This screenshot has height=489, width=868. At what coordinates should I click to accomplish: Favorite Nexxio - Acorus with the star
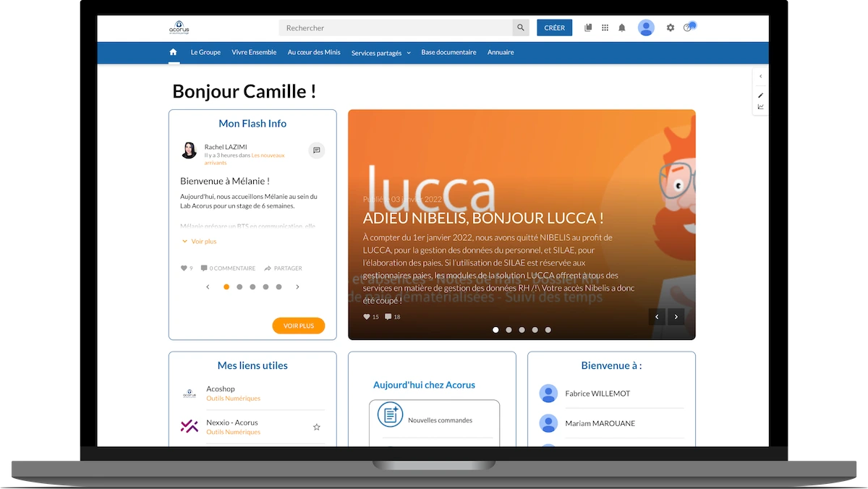tap(316, 427)
